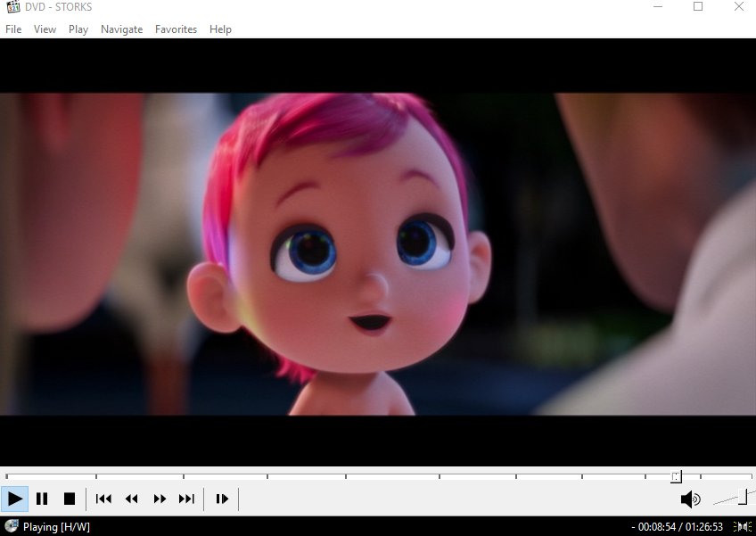Viewport: 756px width, 536px height.
Task: Open the File menu
Action: (13, 29)
